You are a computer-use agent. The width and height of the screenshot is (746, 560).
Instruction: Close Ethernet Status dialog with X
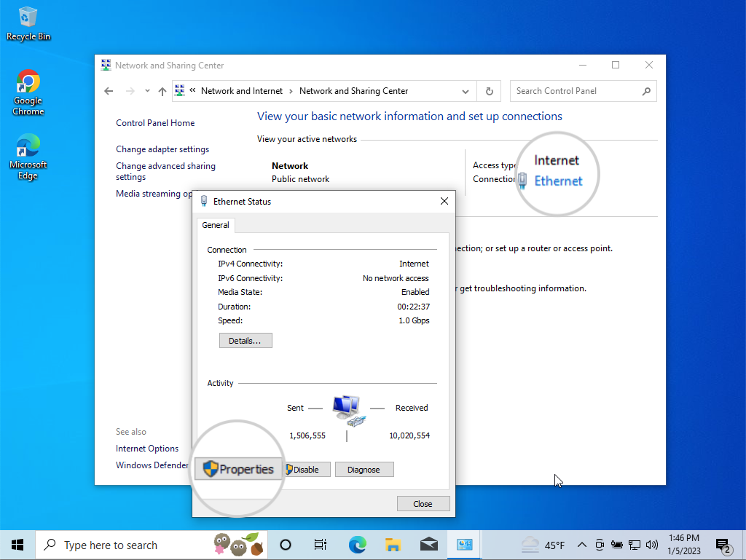(x=444, y=201)
